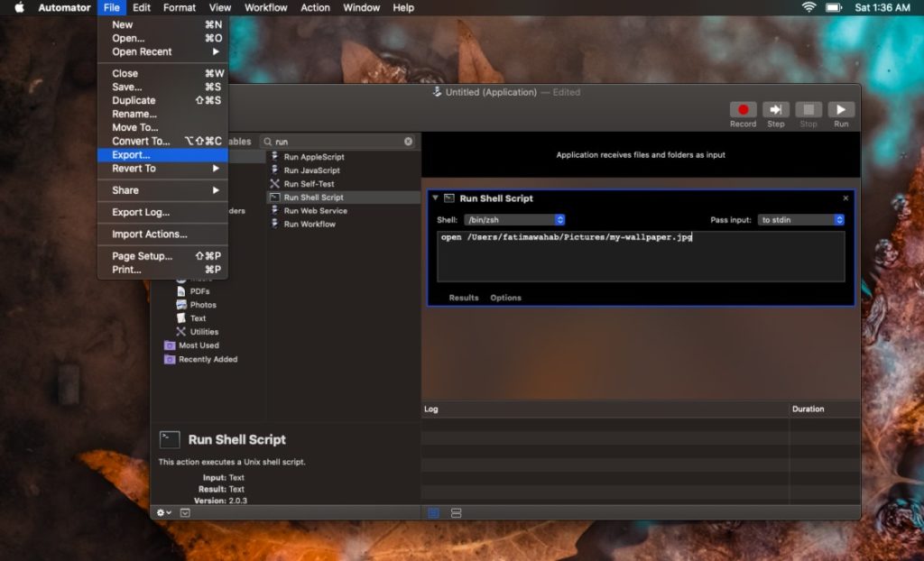The height and width of the screenshot is (561, 924).
Task: Open the Pass input dropdown
Action: point(800,219)
